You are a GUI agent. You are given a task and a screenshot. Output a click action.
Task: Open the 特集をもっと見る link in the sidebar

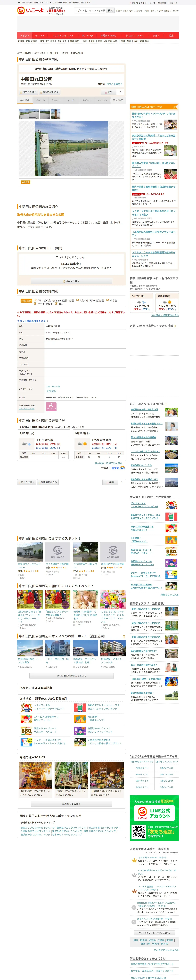169,595
